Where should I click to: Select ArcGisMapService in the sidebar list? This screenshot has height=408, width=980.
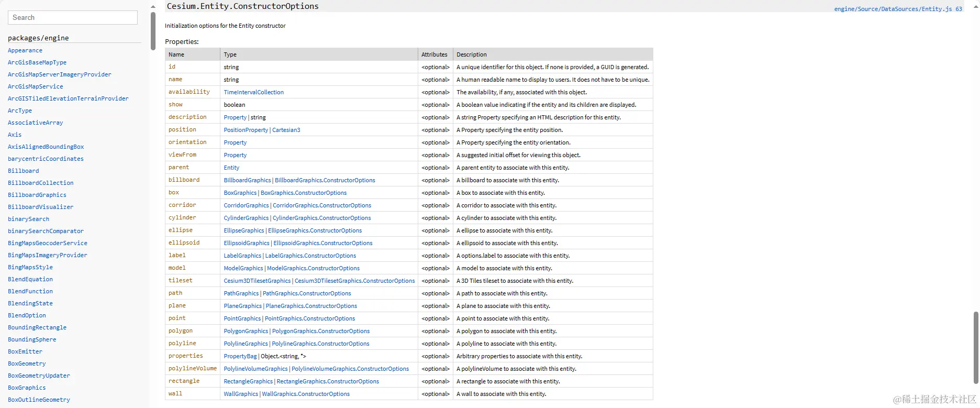[x=36, y=86]
